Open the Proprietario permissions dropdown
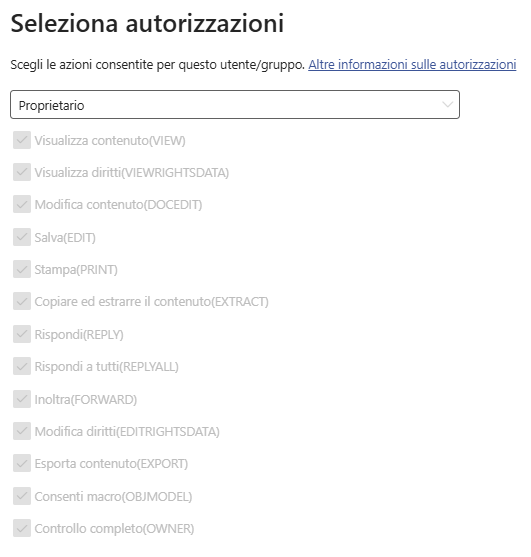This screenshot has width=531, height=557. pos(235,104)
